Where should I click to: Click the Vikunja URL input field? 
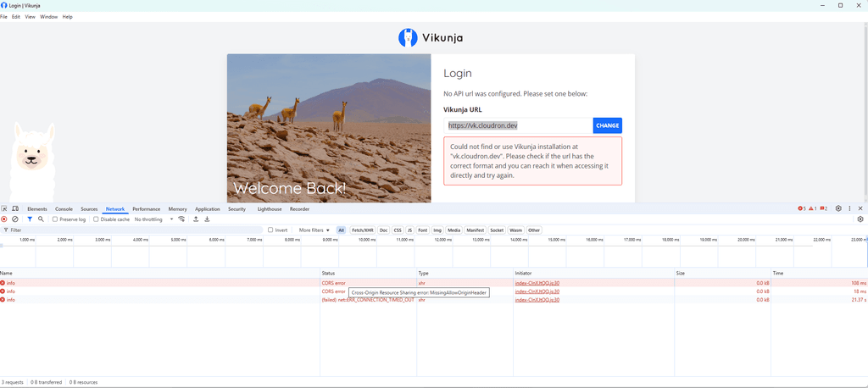click(x=516, y=125)
